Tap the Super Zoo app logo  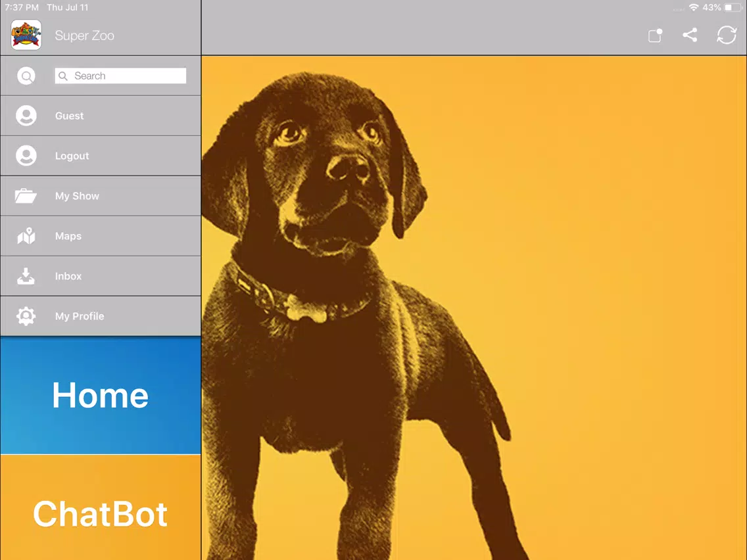pyautogui.click(x=26, y=35)
